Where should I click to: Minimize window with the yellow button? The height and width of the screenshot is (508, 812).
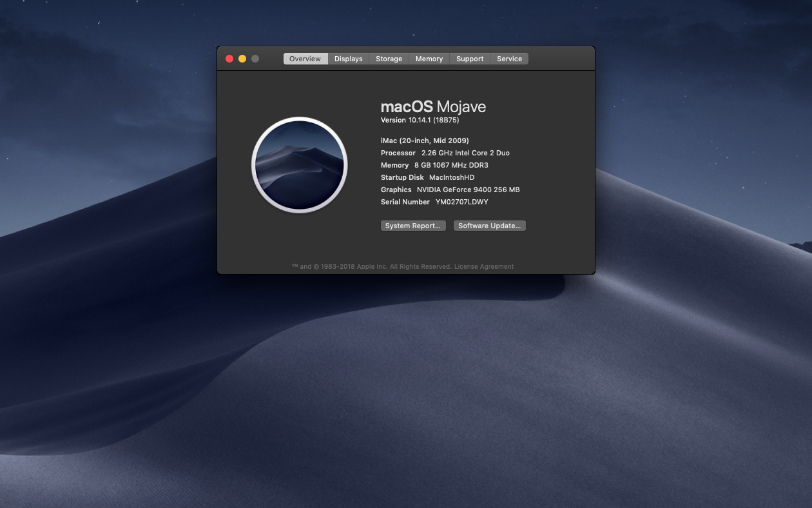point(242,59)
